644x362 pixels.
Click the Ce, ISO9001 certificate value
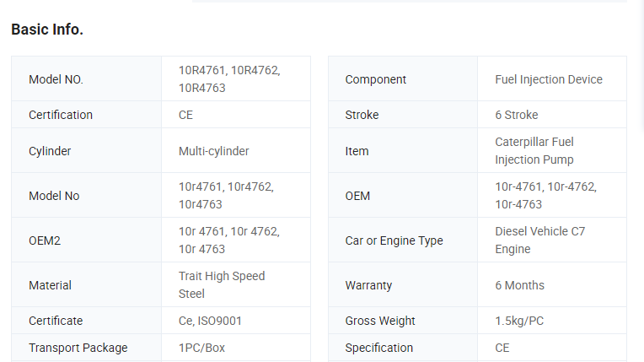(x=210, y=321)
